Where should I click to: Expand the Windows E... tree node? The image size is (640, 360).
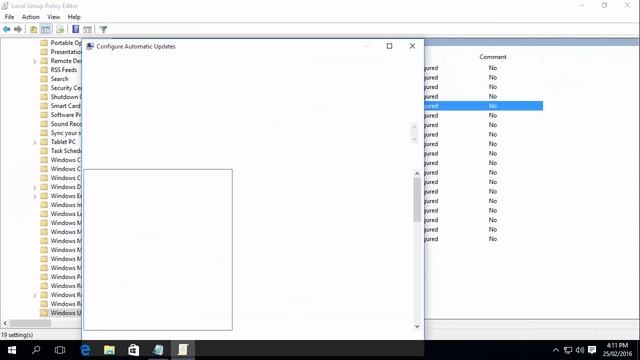point(35,197)
